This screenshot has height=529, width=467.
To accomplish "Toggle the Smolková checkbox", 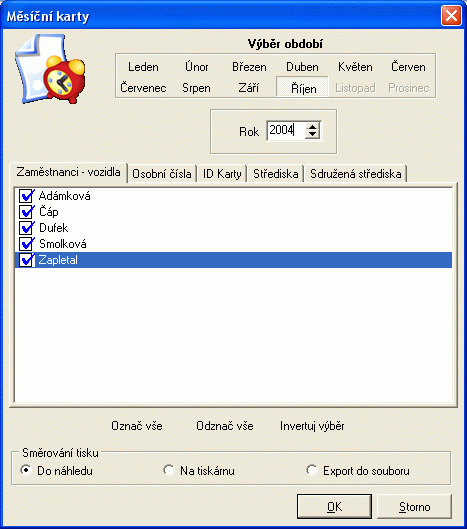I will point(26,244).
